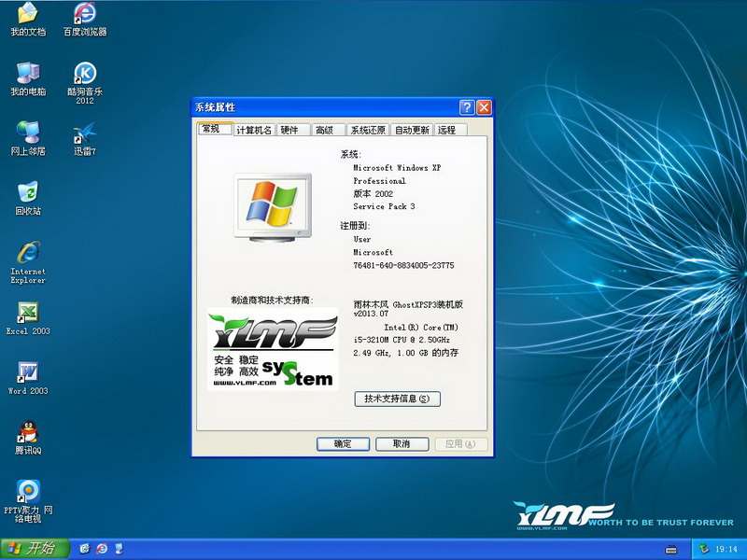Screen dimensions: 747x560
Task: Click the "制造商和技术支持商:" label
Action: 272,300
